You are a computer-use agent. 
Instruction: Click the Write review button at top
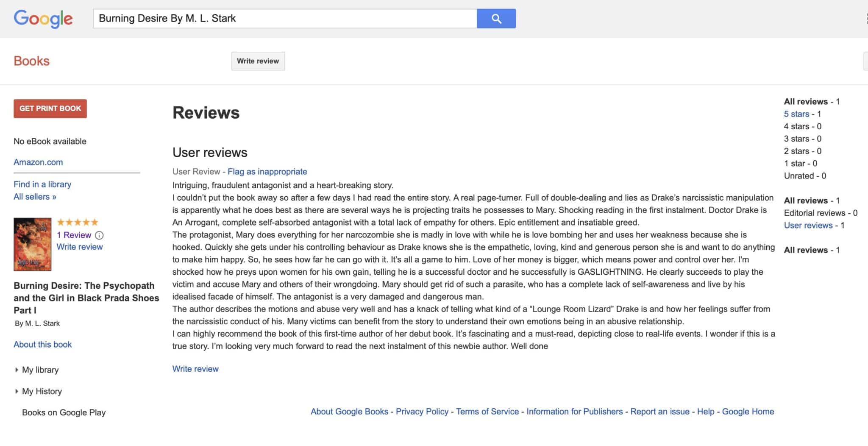258,61
